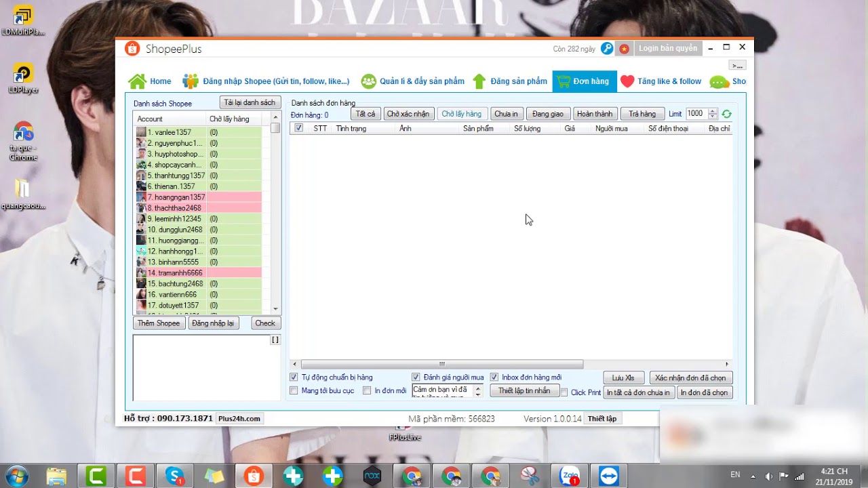Increase the Limit value with up arrow
Viewport: 868px width, 488px height.
point(712,111)
